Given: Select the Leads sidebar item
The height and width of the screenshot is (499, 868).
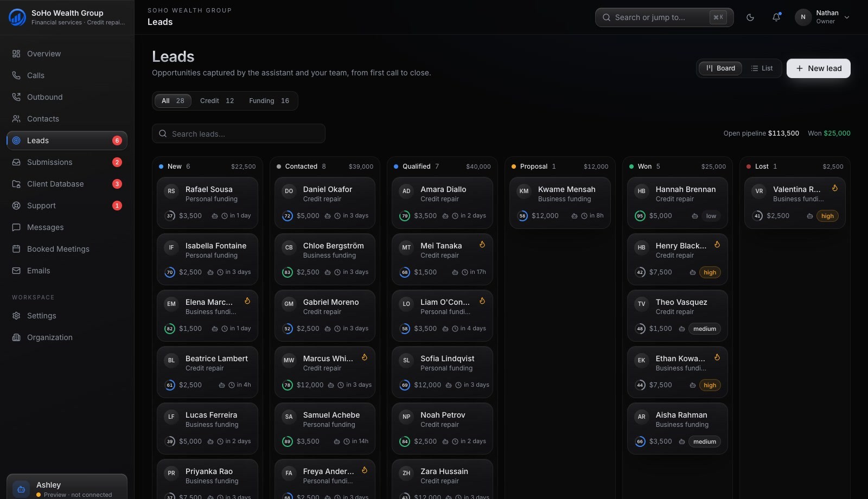Looking at the screenshot, I should pyautogui.click(x=67, y=140).
